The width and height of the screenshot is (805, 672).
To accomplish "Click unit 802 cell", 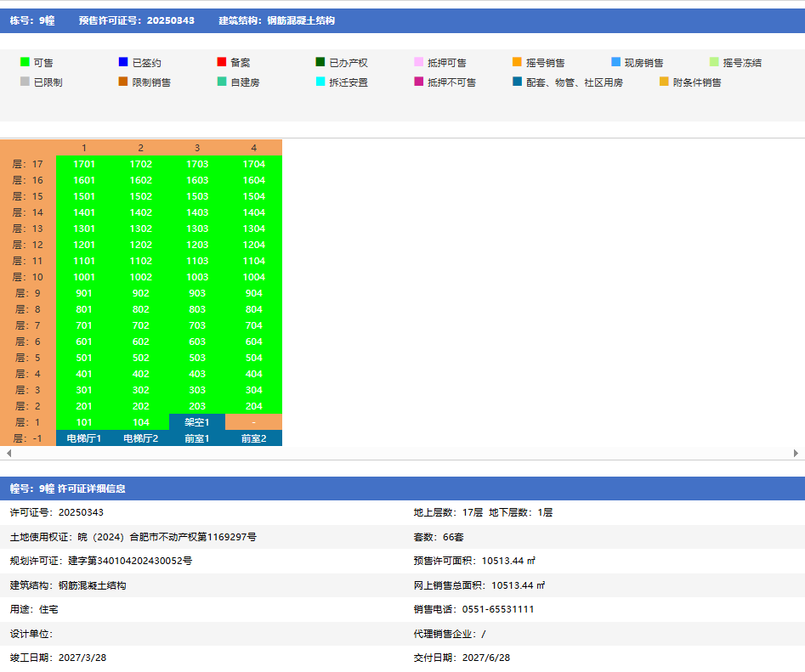I will tap(140, 309).
